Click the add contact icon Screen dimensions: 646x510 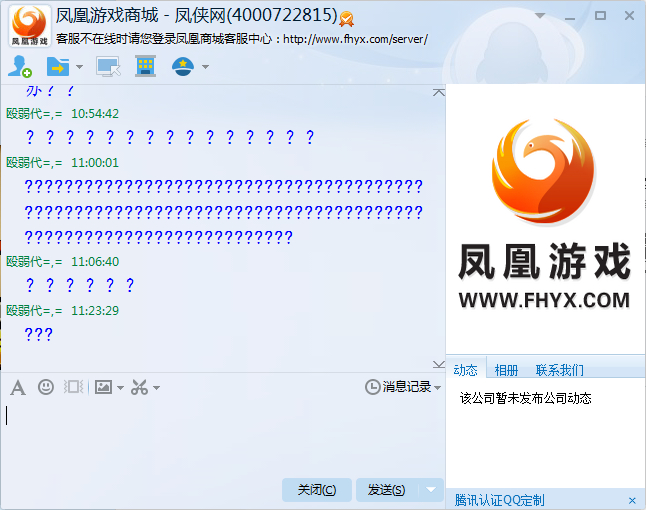point(20,66)
